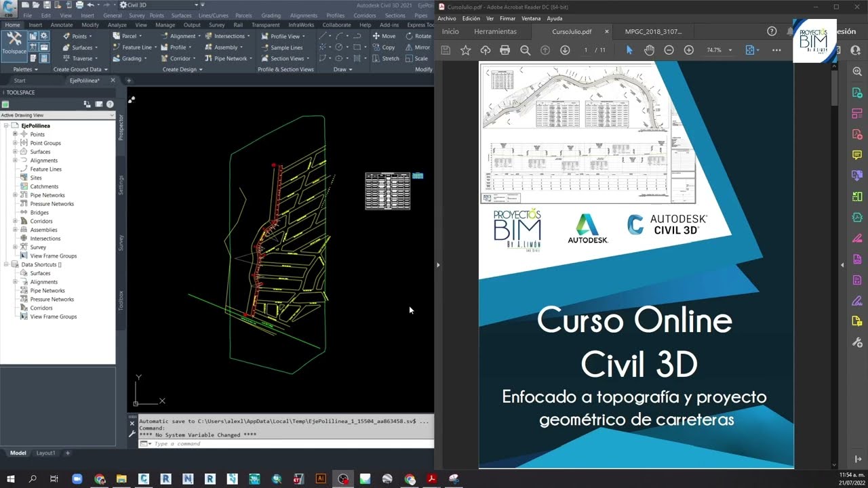The width and height of the screenshot is (868, 488).
Task: Expand the Corridors node under EjePolilinea
Action: [15, 221]
